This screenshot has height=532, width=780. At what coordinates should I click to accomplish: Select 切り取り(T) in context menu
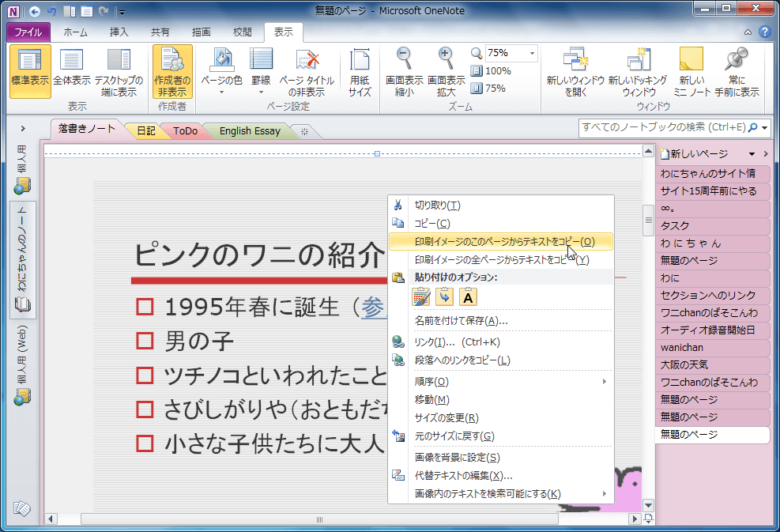500,205
